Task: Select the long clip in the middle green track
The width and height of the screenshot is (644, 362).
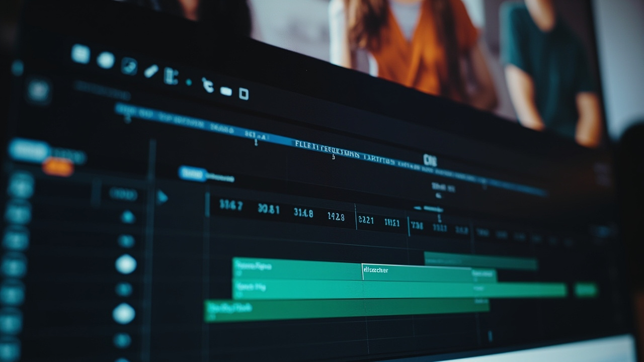Action: click(399, 290)
